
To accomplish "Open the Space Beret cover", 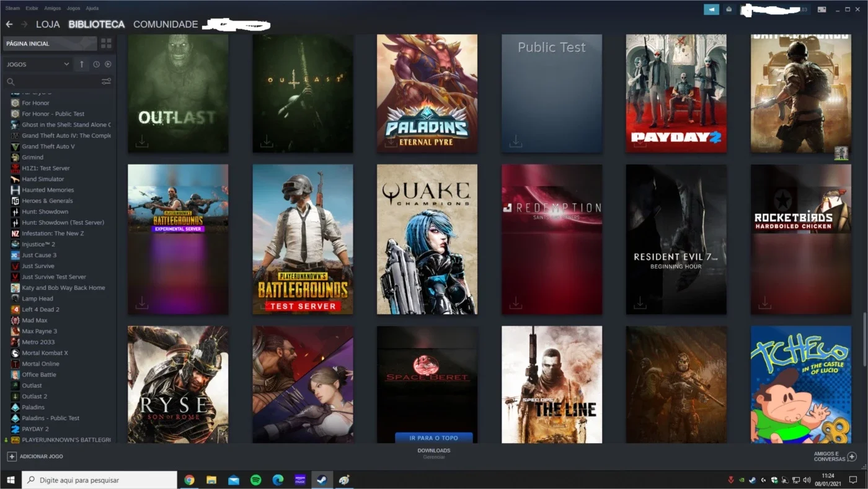I will pyautogui.click(x=427, y=385).
